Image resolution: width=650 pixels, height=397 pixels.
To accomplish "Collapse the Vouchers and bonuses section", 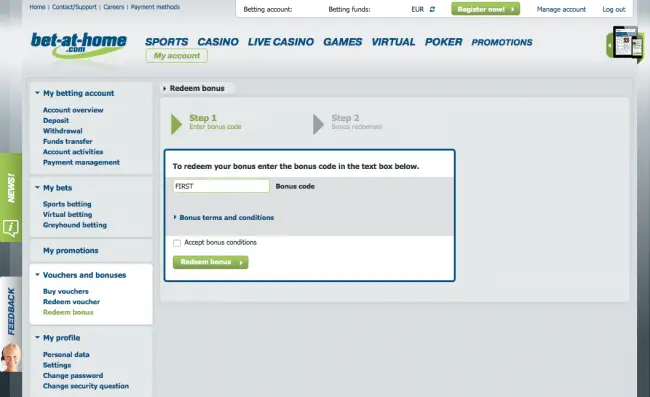I will 37,274.
